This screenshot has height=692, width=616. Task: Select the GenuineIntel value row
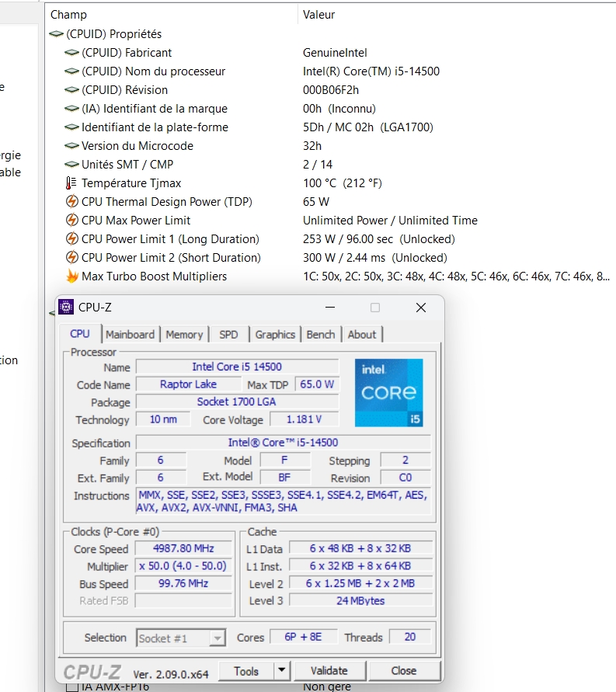[x=335, y=53]
